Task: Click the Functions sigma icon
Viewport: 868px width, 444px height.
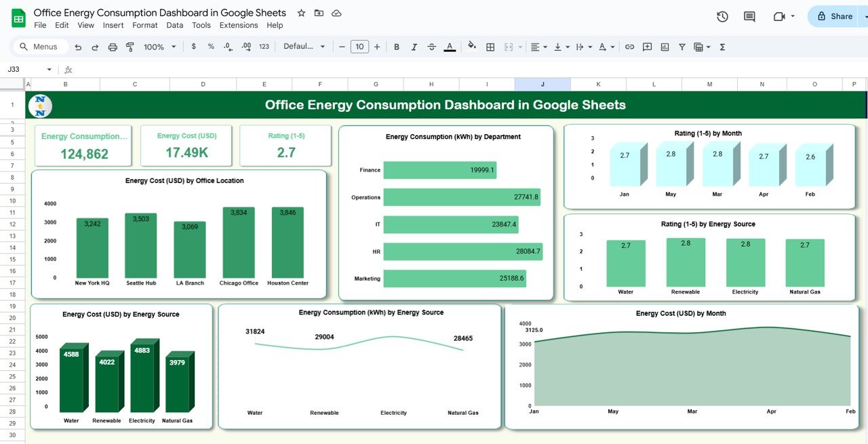Action: (x=722, y=47)
